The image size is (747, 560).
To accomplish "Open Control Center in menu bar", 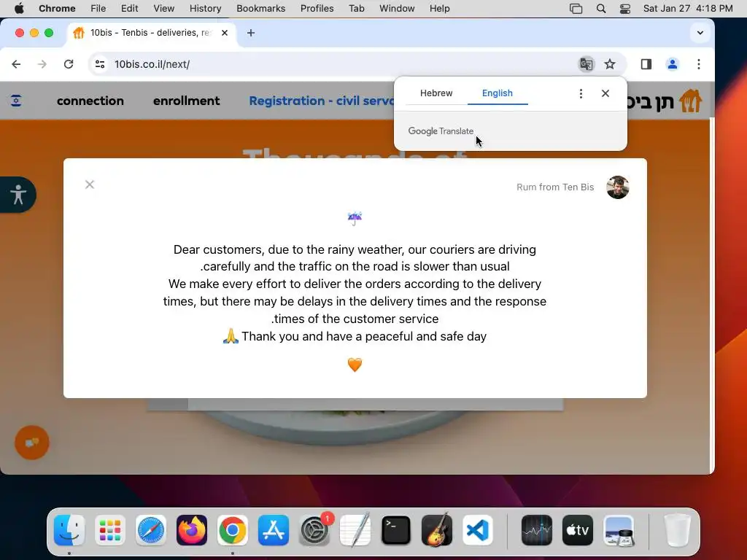I will [x=625, y=8].
